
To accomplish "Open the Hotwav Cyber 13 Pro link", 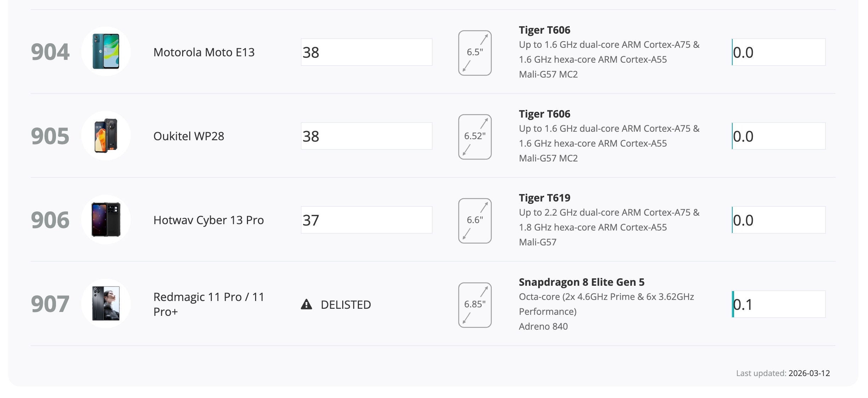I will click(208, 220).
